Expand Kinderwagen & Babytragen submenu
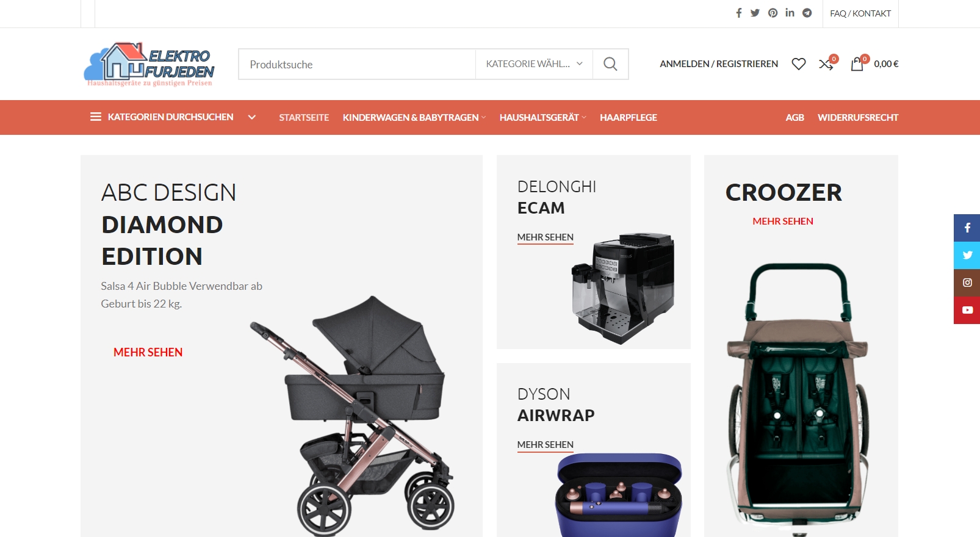The image size is (980, 537). click(x=414, y=117)
